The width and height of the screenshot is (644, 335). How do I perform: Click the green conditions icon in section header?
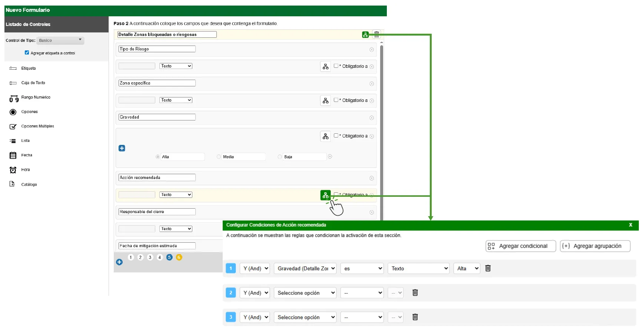tap(365, 35)
